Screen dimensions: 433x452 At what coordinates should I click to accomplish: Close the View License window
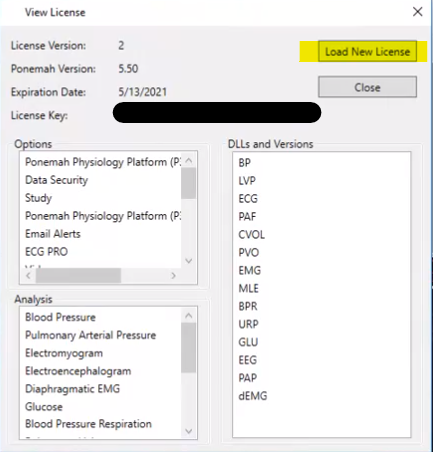click(x=418, y=12)
